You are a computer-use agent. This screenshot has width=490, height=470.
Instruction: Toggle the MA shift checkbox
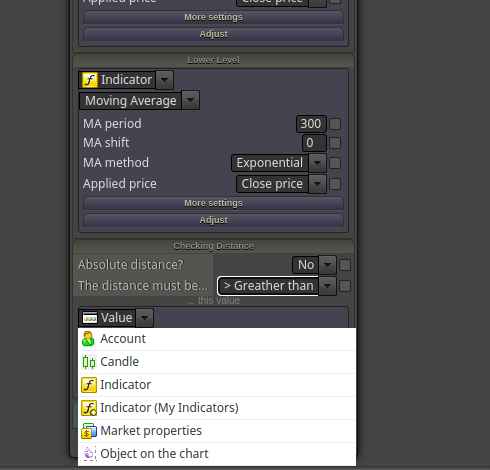(335, 143)
